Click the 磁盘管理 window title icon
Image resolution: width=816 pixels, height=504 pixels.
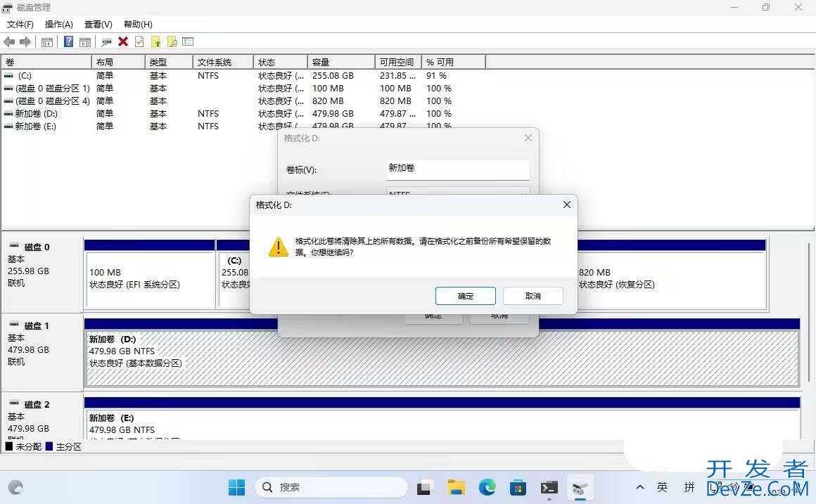[7, 8]
